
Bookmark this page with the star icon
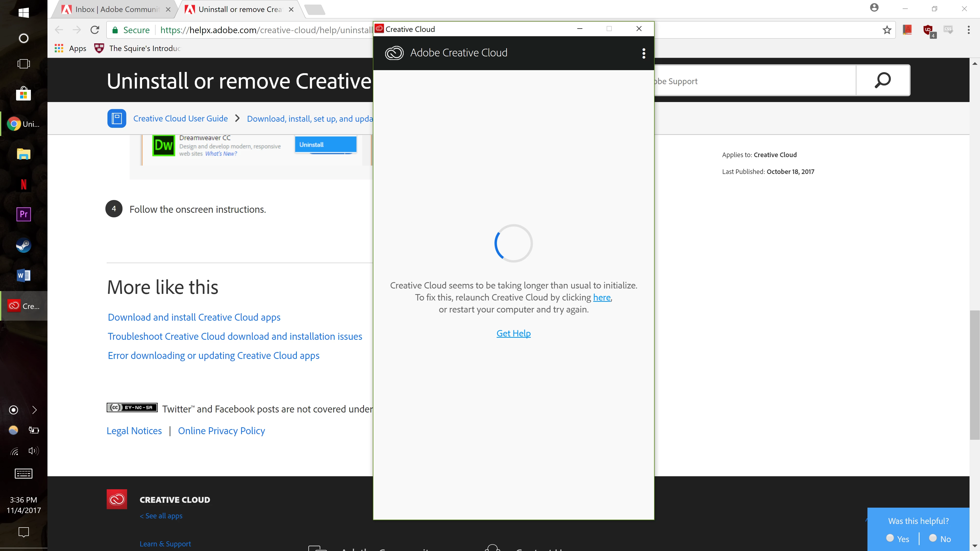pyautogui.click(x=887, y=30)
